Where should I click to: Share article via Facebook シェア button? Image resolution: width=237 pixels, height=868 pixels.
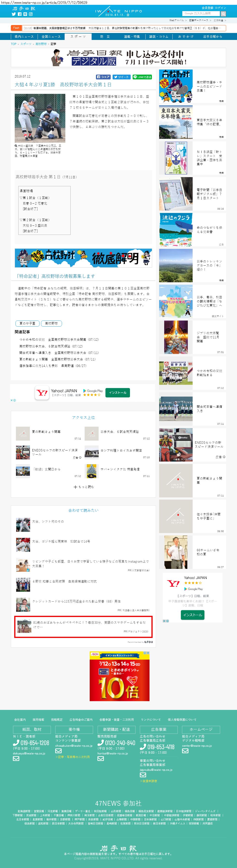pyautogui.click(x=104, y=77)
